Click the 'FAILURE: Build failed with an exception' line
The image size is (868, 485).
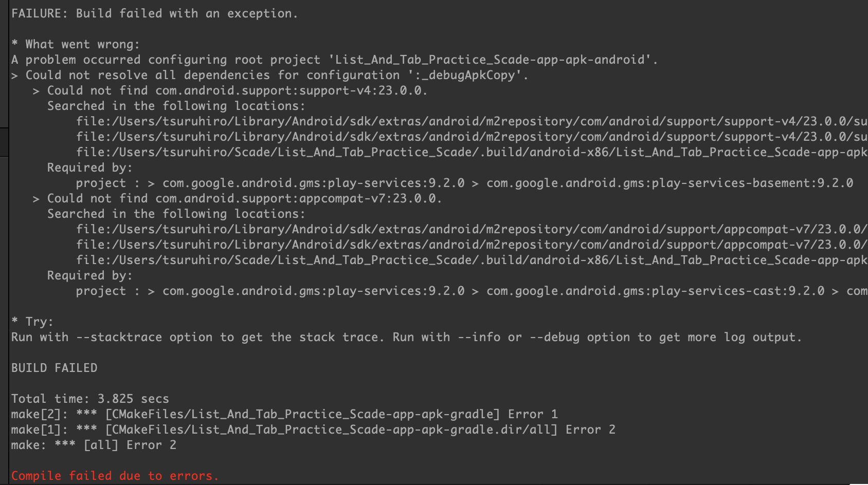click(x=154, y=13)
